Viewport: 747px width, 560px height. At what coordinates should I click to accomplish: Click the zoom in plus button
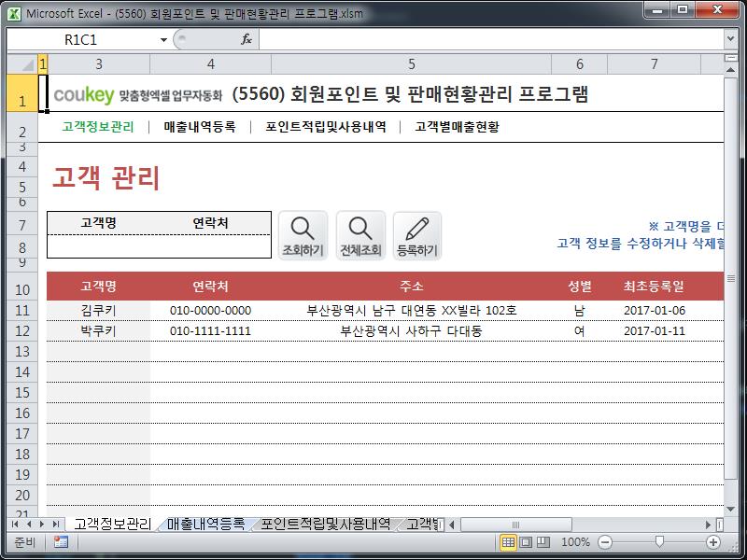pyautogui.click(x=713, y=542)
